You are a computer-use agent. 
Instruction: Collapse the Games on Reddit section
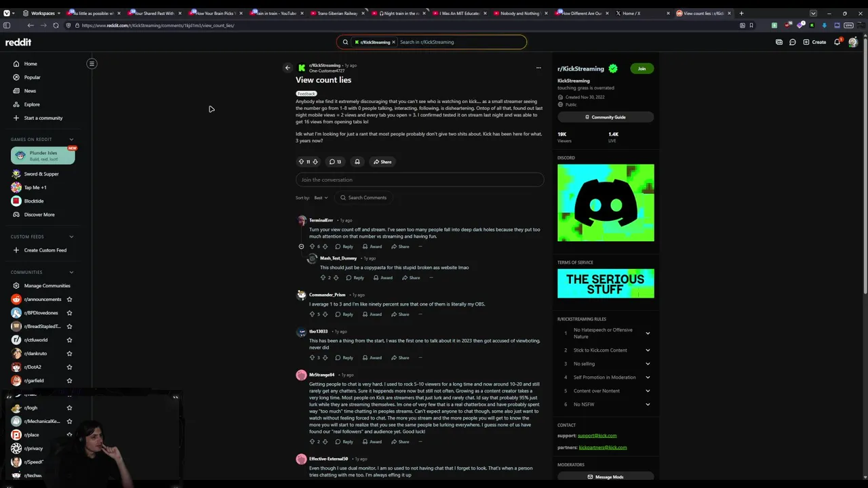(x=71, y=140)
